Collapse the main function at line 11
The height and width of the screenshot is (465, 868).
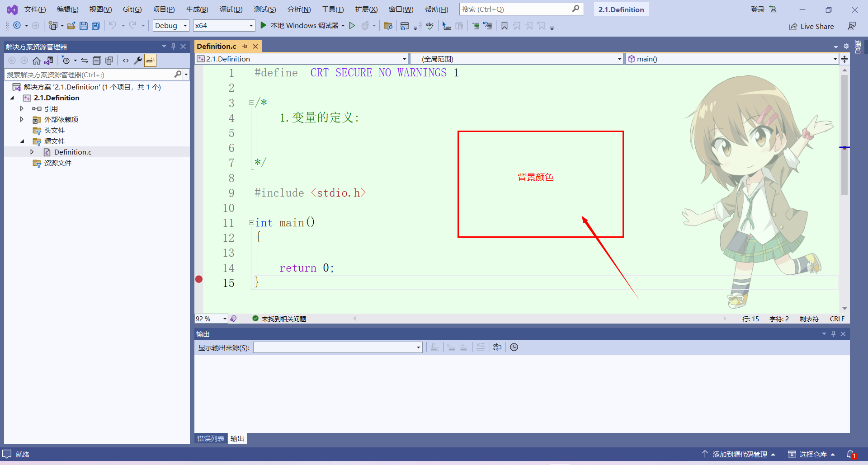point(251,222)
